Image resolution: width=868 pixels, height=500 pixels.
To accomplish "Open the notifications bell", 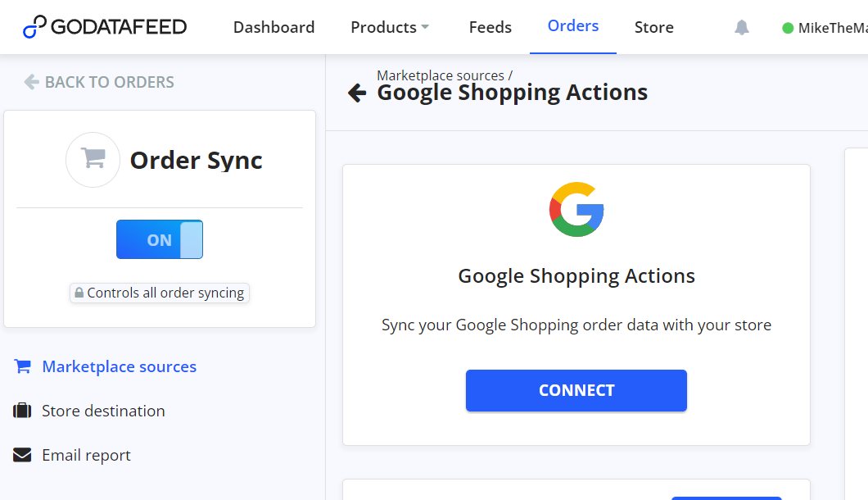I will 742,27.
